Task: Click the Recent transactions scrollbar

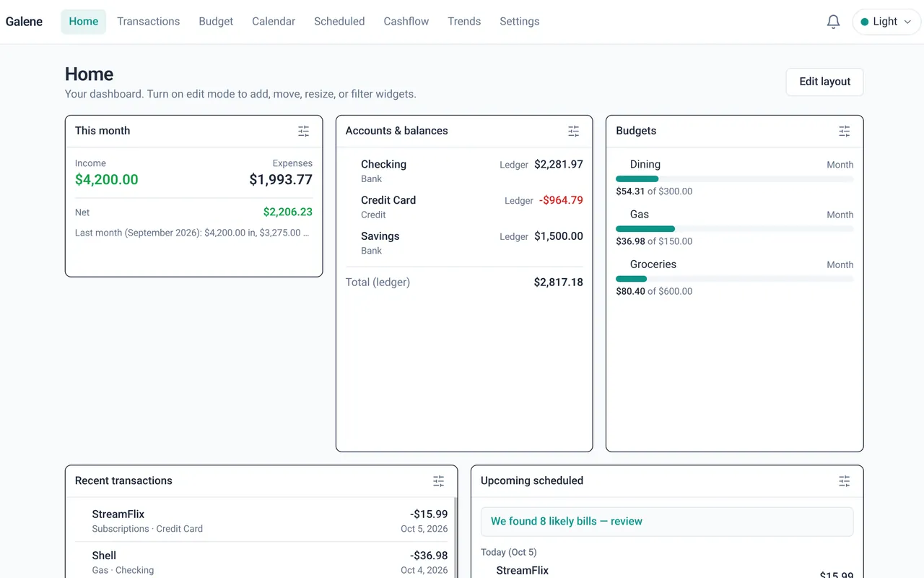Action: tap(455, 538)
